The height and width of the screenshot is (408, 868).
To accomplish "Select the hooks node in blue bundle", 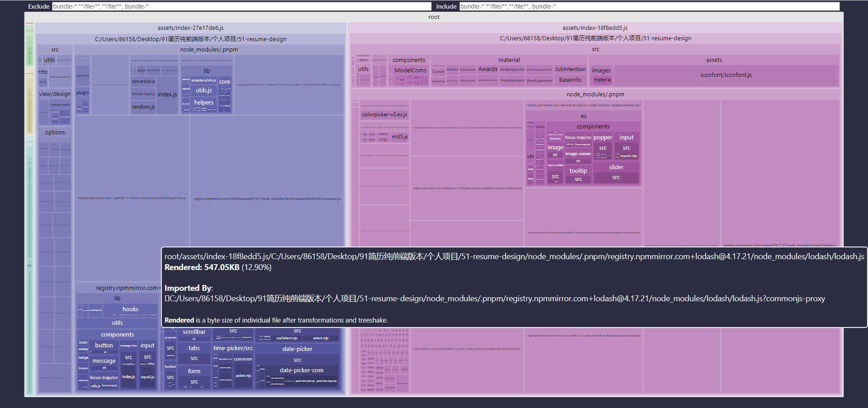I will click(x=130, y=309).
